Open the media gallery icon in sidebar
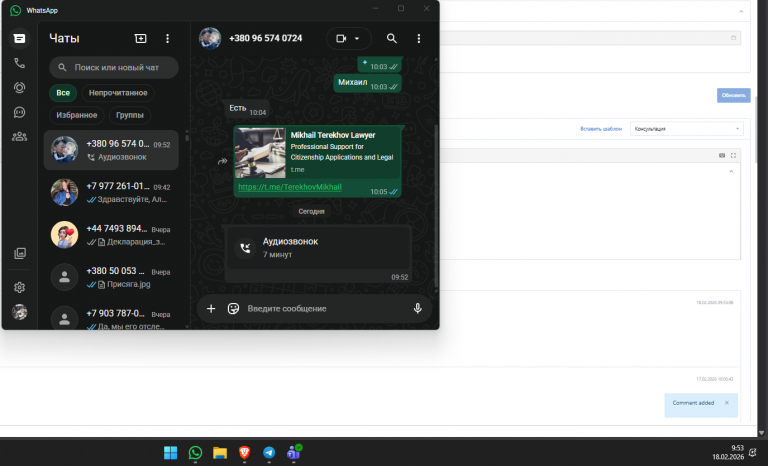 click(x=20, y=253)
